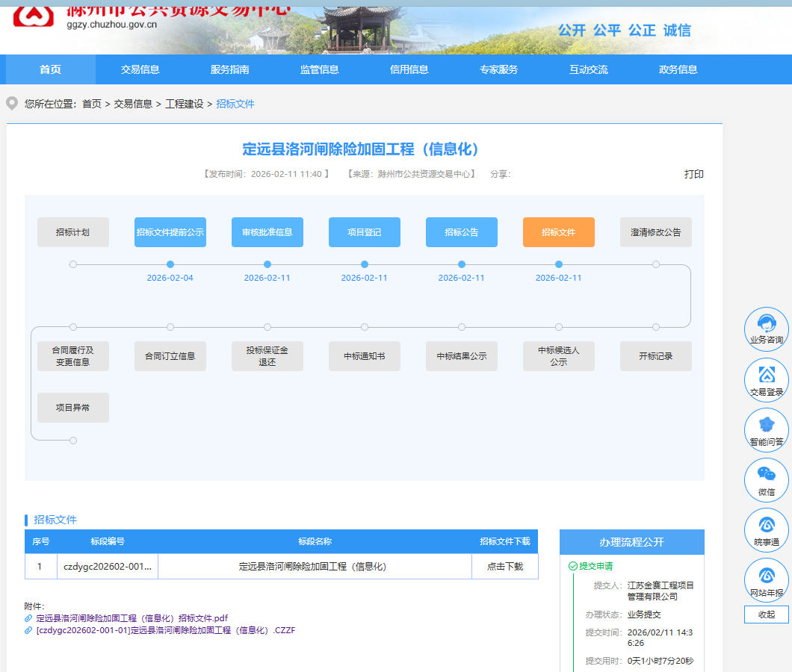Click the 微信 WeChat icon
Image resolution: width=792 pixels, height=672 pixels.
click(x=767, y=479)
